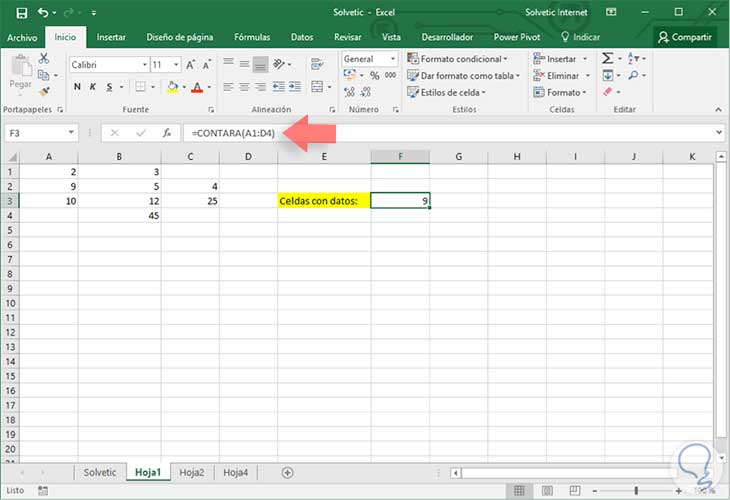
Task: Decrease the indent
Action: point(278,87)
